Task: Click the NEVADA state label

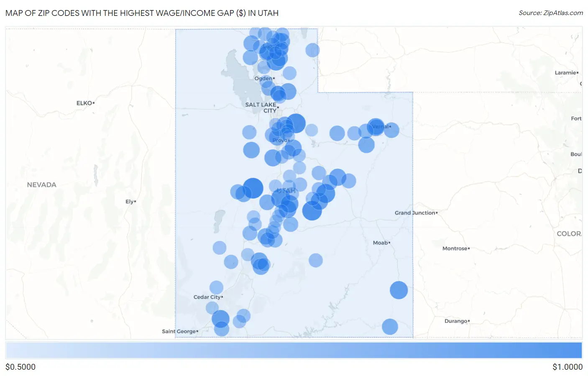Action: coord(41,185)
